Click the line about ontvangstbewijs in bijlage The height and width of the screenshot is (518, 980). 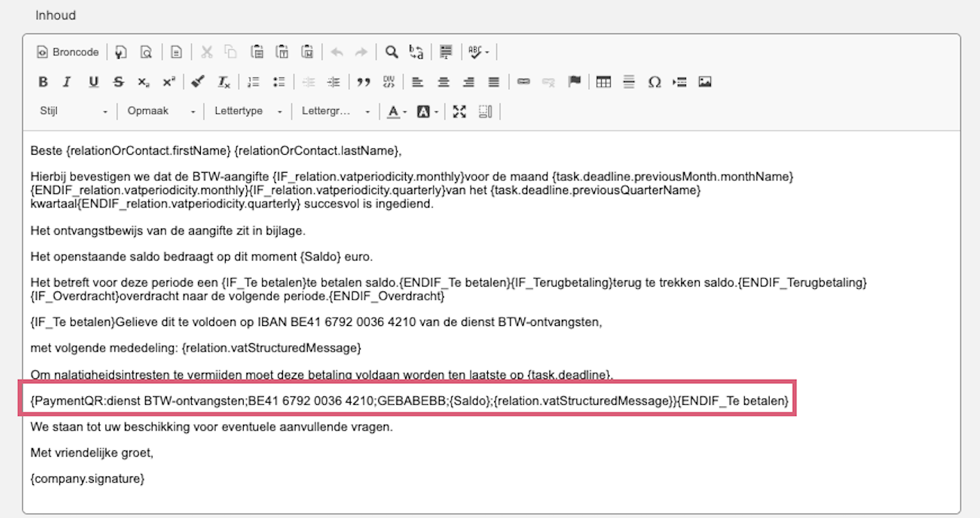tap(168, 231)
